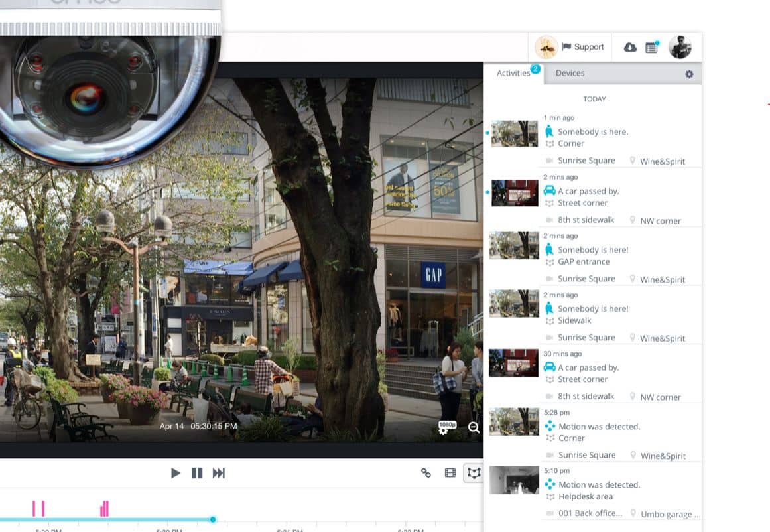Click the Support link
The height and width of the screenshot is (532, 770).
pos(583,47)
